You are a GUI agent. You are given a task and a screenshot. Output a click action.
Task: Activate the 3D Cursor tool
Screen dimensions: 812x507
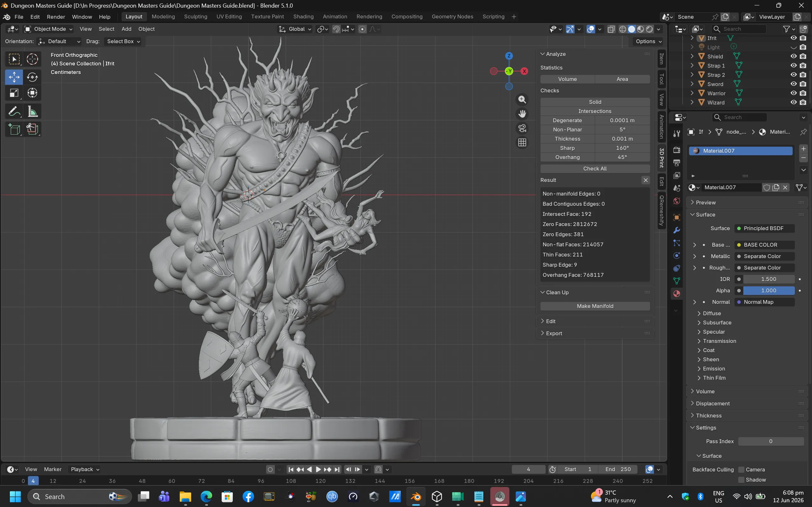coord(32,59)
